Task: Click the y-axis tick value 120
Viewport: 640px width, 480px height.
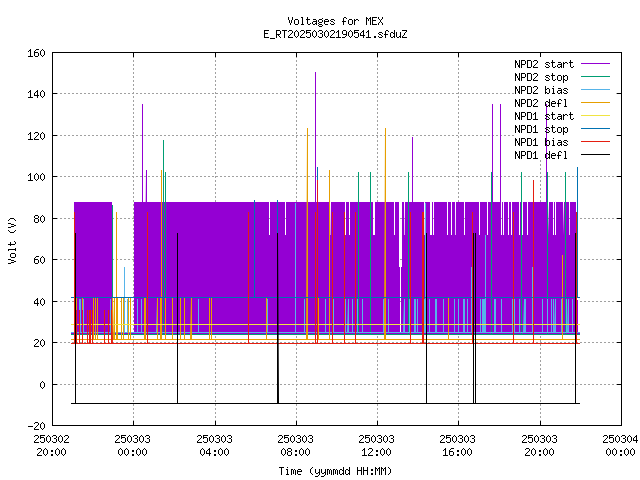Action: click(x=36, y=136)
